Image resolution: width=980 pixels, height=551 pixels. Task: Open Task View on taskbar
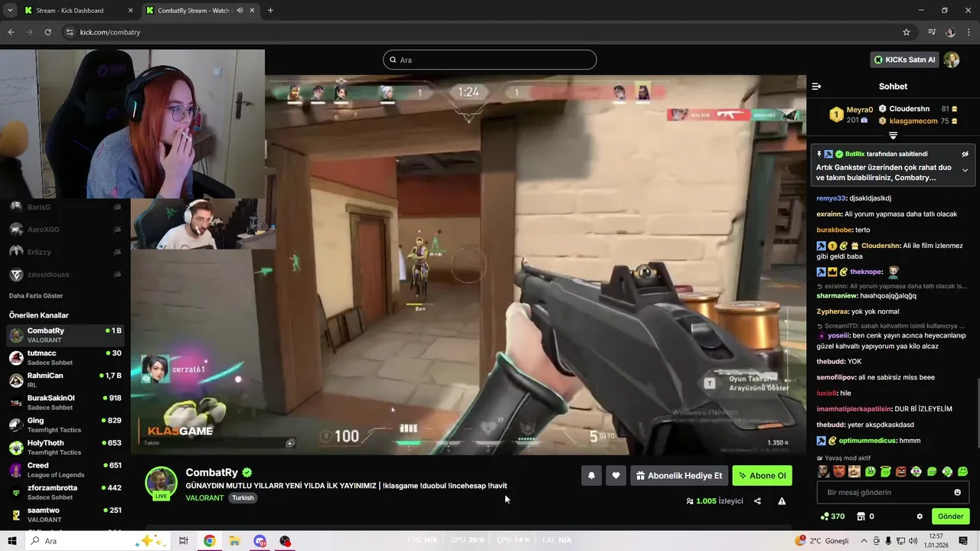pyautogui.click(x=184, y=541)
